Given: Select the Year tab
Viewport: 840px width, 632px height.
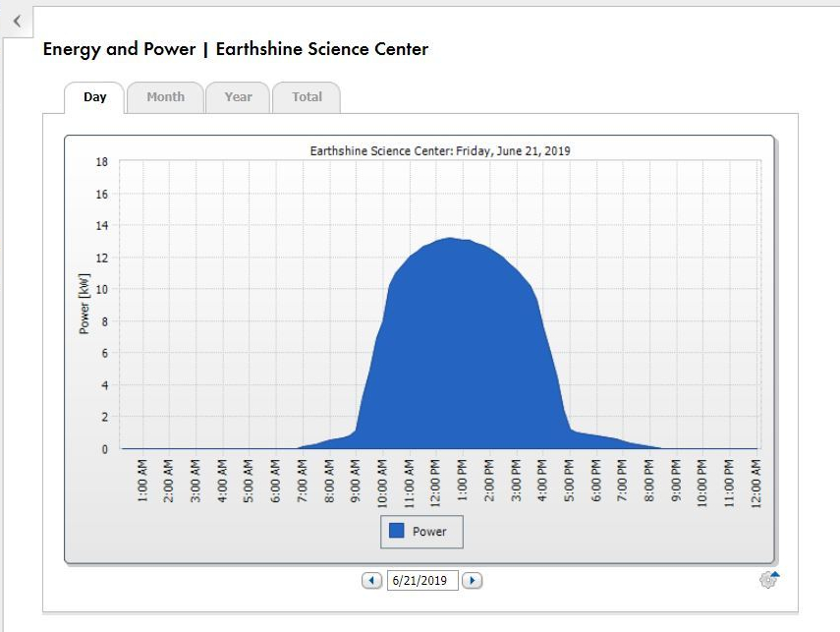Looking at the screenshot, I should (238, 97).
